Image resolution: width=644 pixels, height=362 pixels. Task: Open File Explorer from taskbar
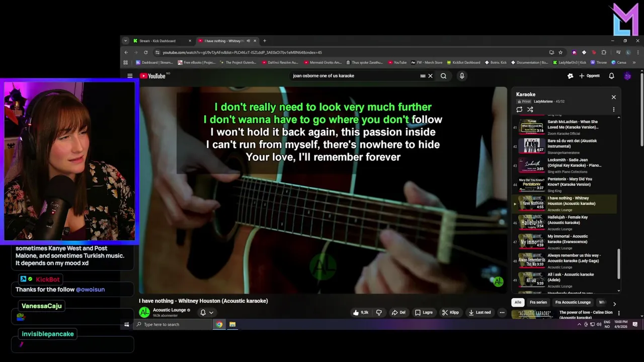[232, 324]
